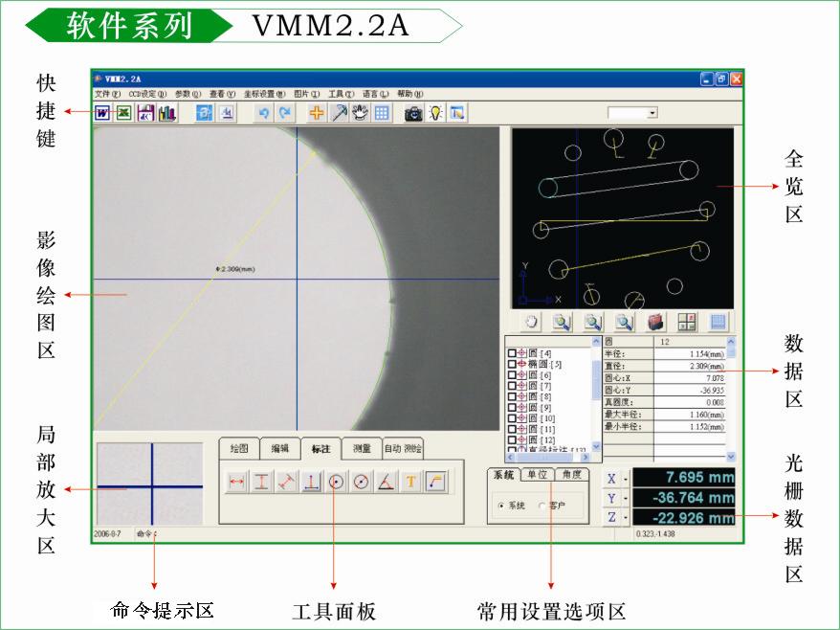Switch to the 单位 tab
The height and width of the screenshot is (630, 840).
(537, 475)
